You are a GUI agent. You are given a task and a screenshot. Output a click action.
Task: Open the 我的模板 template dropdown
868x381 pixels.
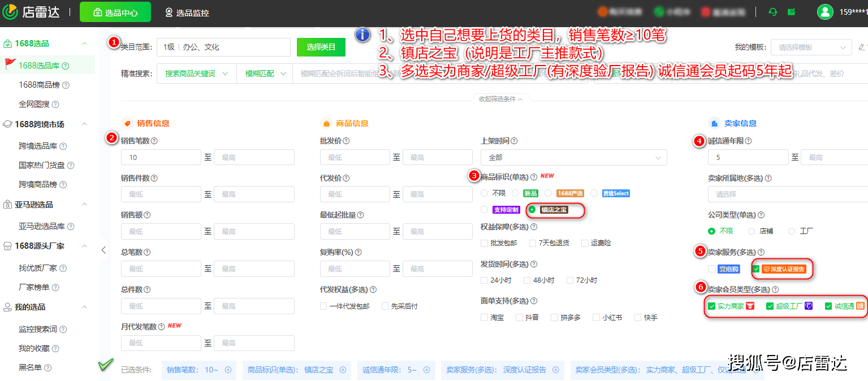(811, 47)
